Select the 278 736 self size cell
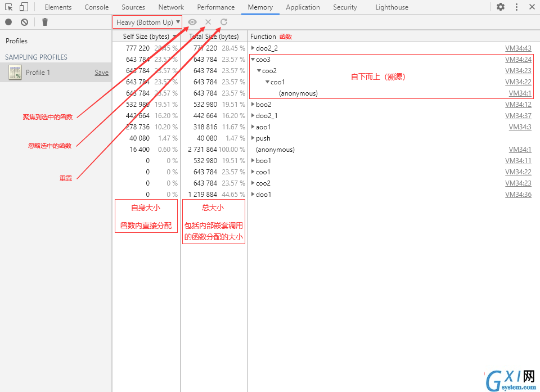This screenshot has height=392, width=540. pos(138,127)
